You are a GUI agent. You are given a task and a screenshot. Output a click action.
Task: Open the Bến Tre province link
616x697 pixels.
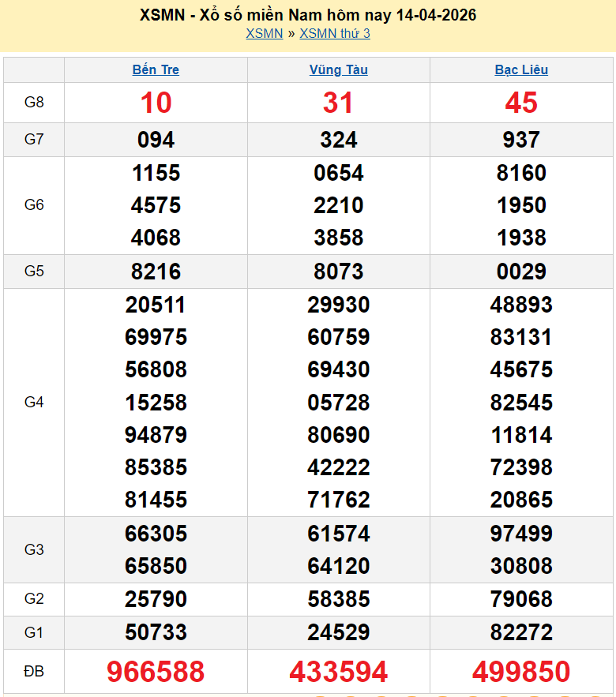[x=156, y=69]
